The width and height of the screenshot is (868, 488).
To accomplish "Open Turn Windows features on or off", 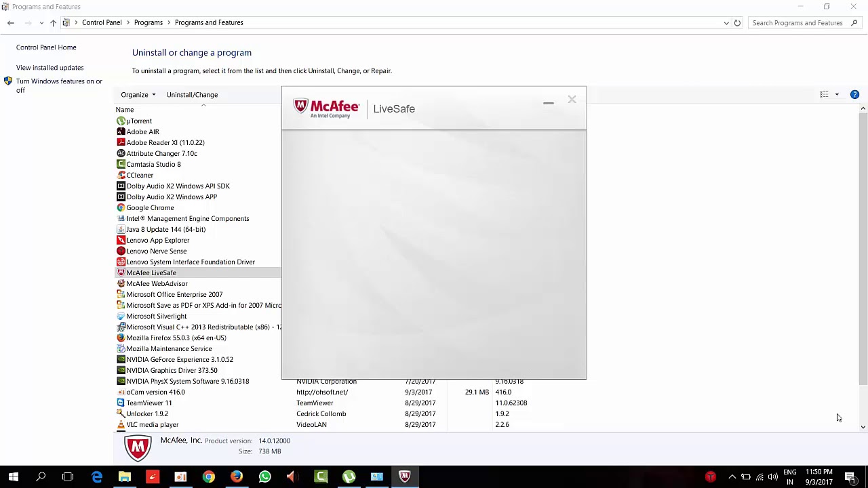I will (59, 85).
